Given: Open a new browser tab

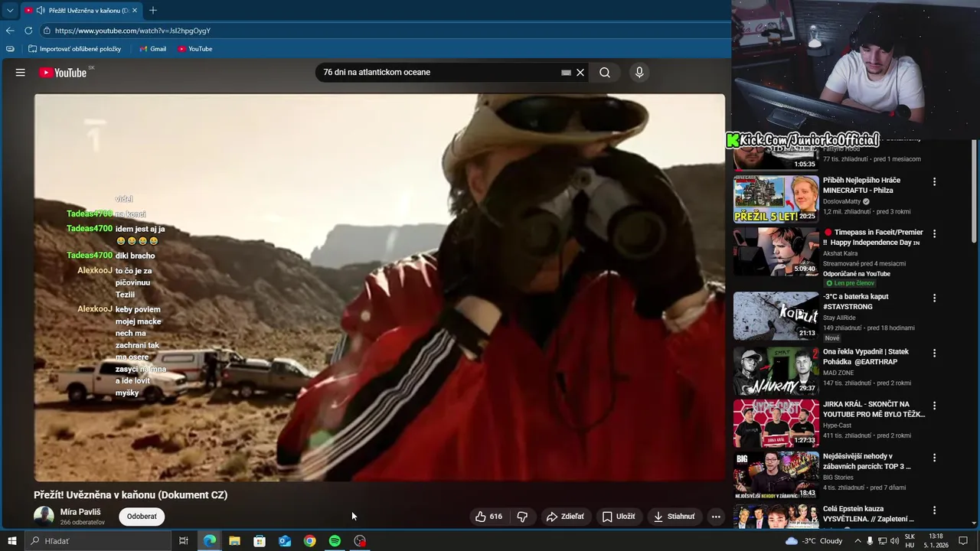Looking at the screenshot, I should (153, 11).
